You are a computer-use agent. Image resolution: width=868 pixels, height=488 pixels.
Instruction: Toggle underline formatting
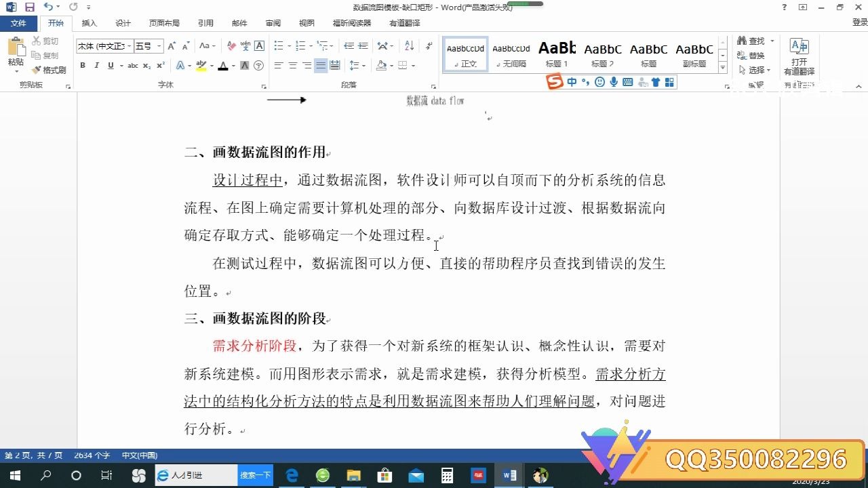[x=110, y=65]
